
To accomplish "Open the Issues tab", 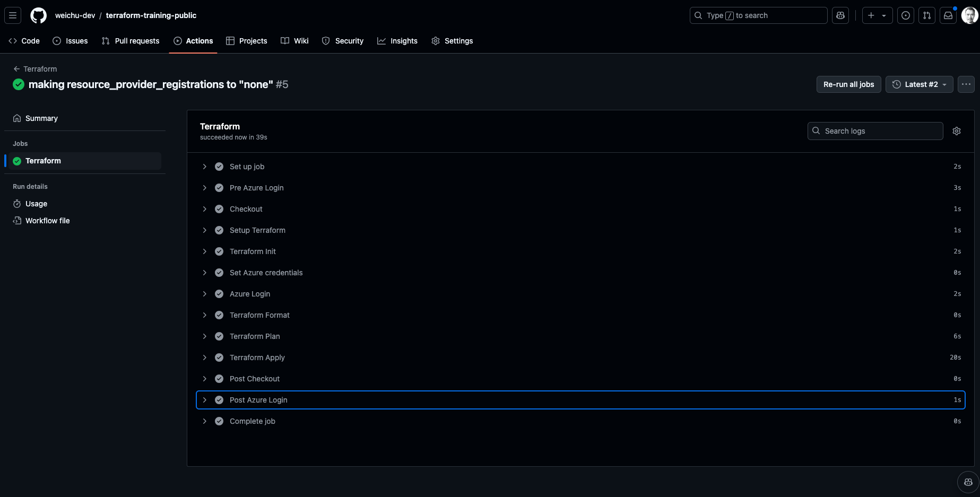I will [71, 41].
